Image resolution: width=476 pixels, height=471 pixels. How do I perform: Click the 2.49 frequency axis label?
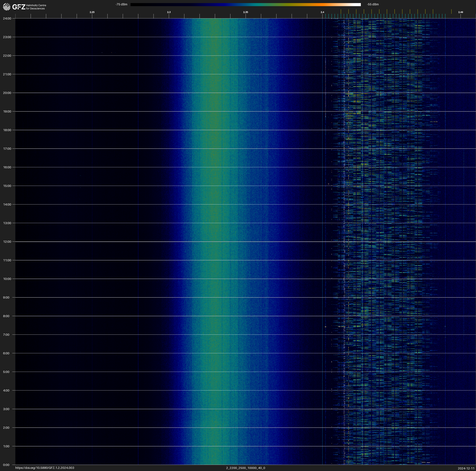pyautogui.click(x=460, y=12)
